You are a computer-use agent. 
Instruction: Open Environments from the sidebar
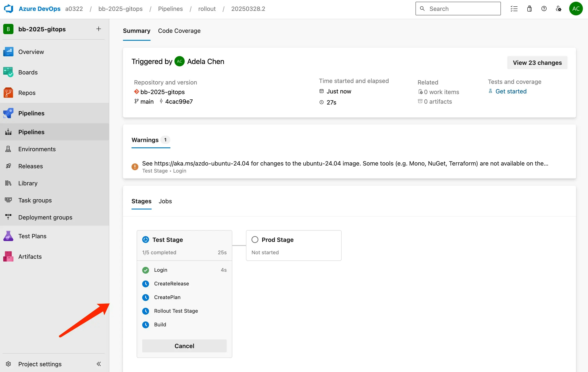[x=37, y=149]
